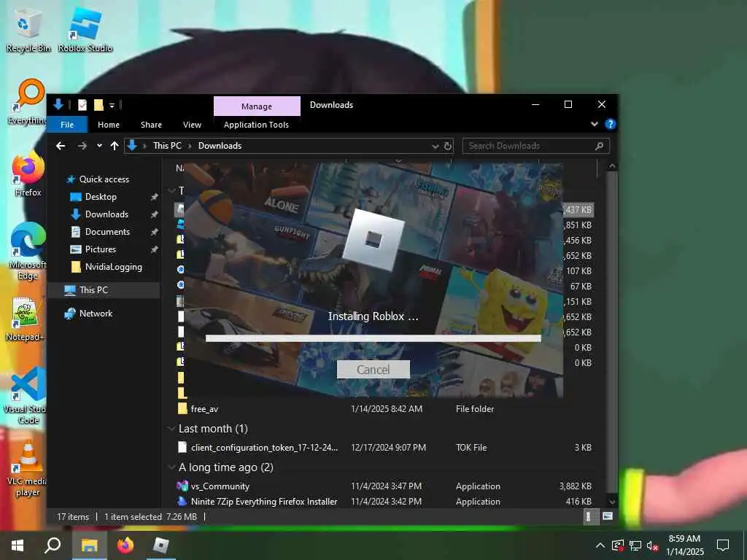747x560 pixels.
Task: Open the Everything search desktop icon
Action: pos(28,102)
